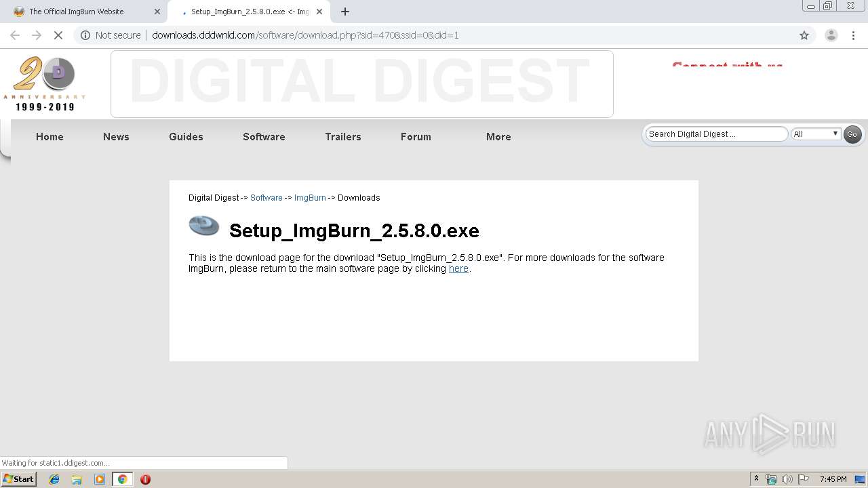Stop loading the page with the X button
This screenshot has width=868, height=488.
click(x=58, y=35)
